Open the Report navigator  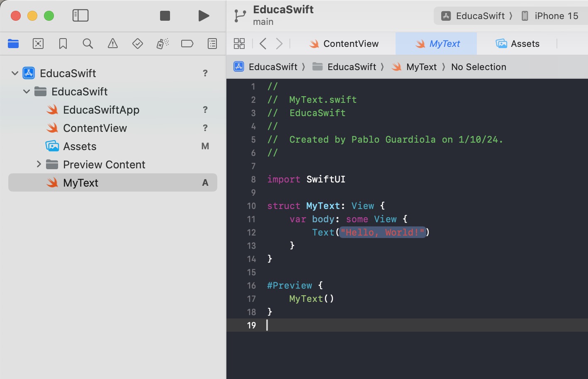tap(212, 44)
